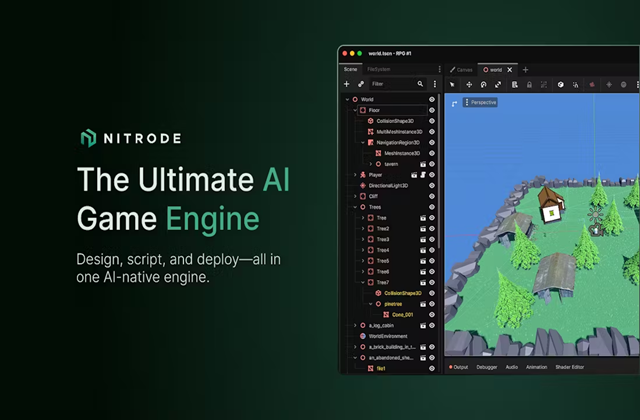Select the arrow select mode tool
640x420 pixels.
[x=452, y=84]
